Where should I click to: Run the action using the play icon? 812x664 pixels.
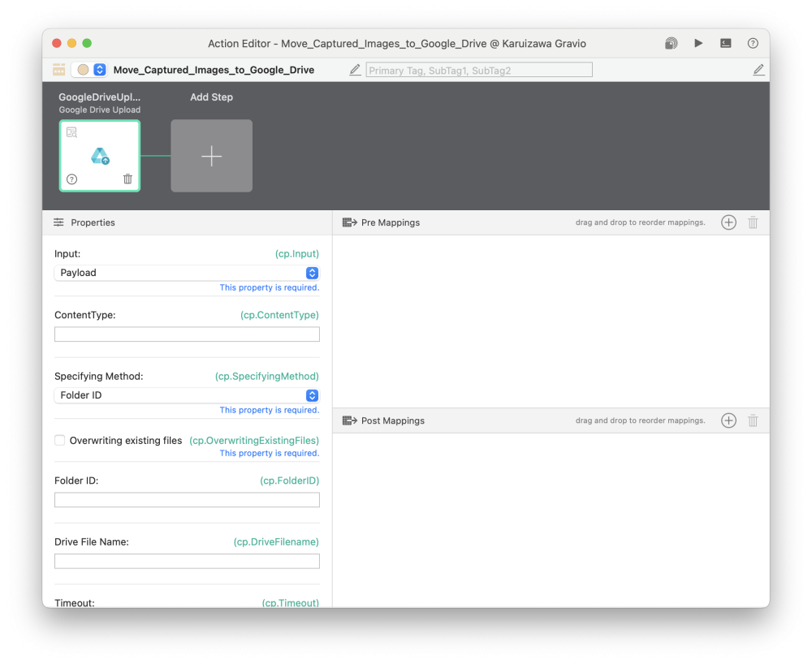[x=698, y=43]
